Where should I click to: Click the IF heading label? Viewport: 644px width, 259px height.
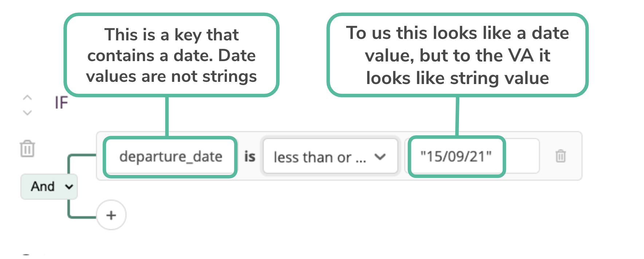click(x=61, y=103)
